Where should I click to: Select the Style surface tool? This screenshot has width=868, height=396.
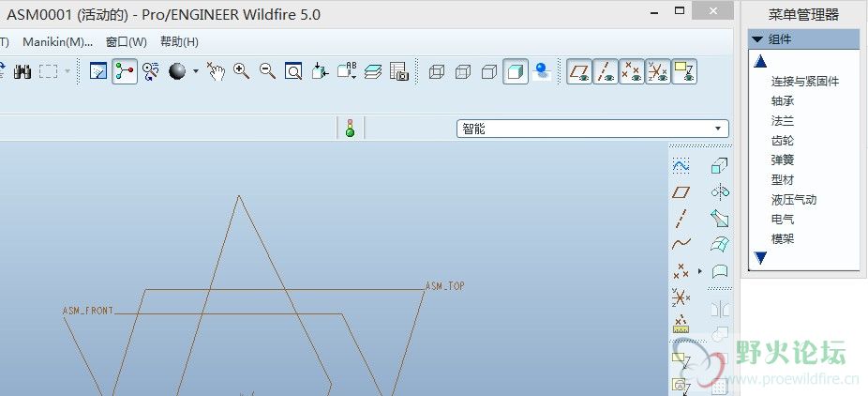point(720,271)
